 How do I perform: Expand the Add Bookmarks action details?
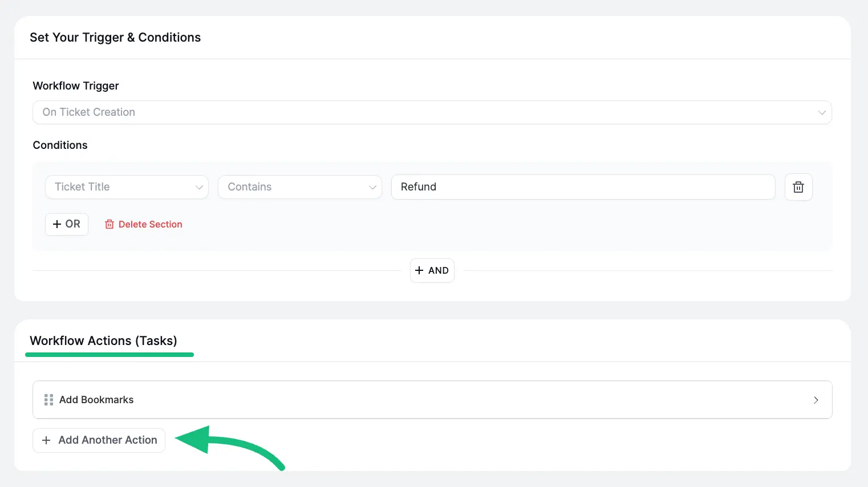[x=432, y=400]
